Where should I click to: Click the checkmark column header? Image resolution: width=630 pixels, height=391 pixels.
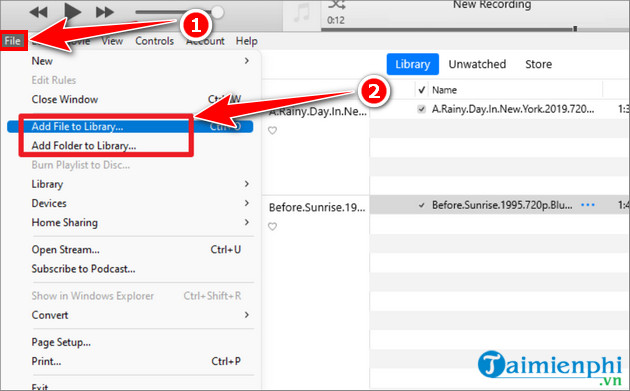421,90
